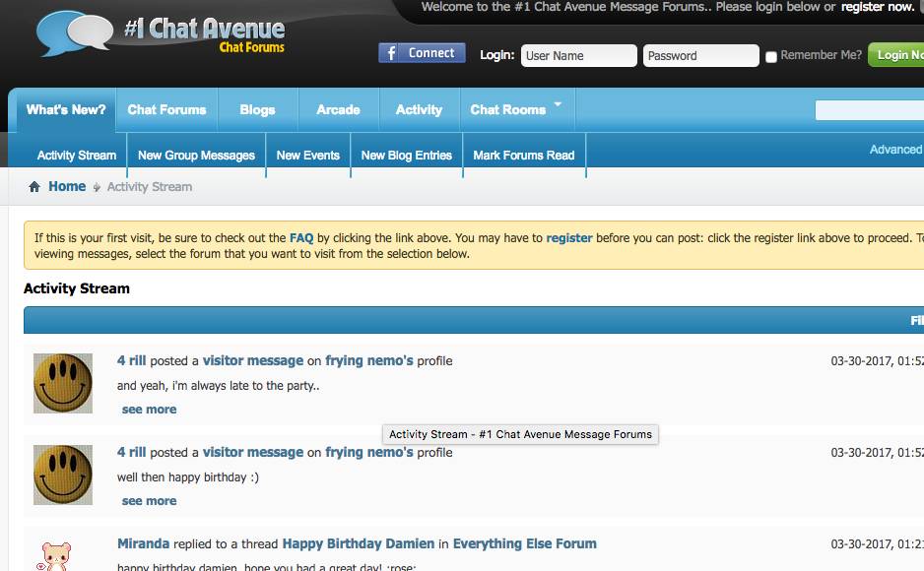This screenshot has width=924, height=571.
Task: Follow the 'register now' link in welcome bar
Action: 877,7
